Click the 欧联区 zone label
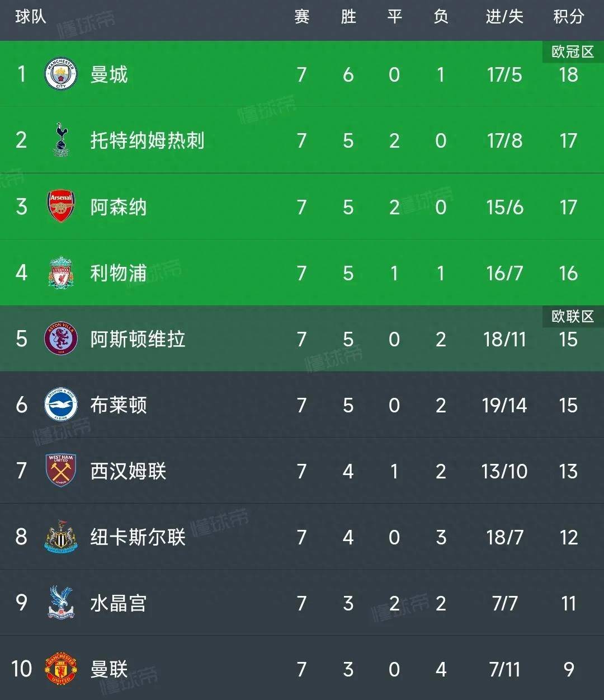604x700 pixels. tap(572, 317)
